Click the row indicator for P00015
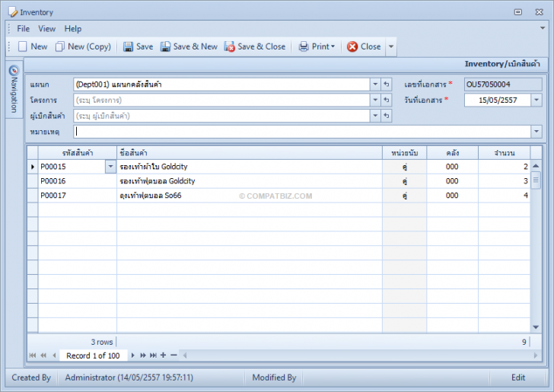Image resolution: width=554 pixels, height=392 pixels. (33, 167)
